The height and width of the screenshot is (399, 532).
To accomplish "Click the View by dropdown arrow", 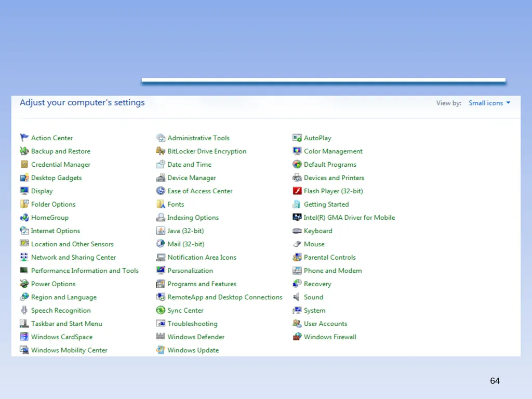I will point(508,102).
